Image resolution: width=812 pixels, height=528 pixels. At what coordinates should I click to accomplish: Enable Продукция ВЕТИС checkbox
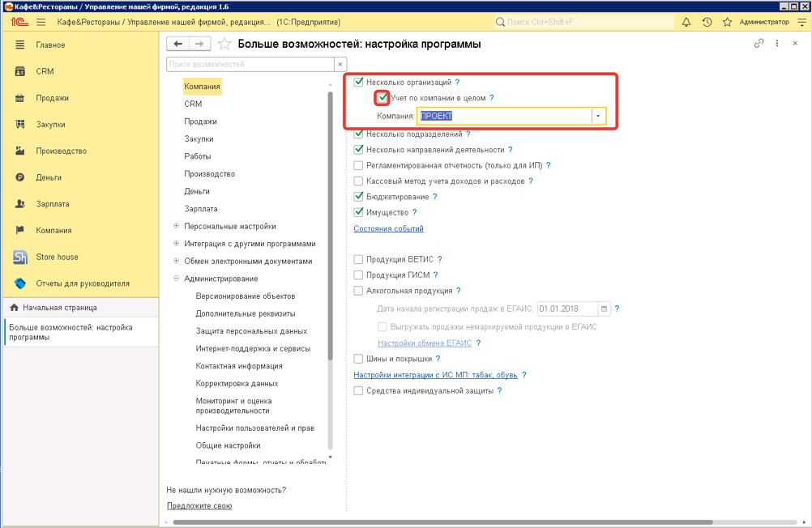pyautogui.click(x=358, y=259)
